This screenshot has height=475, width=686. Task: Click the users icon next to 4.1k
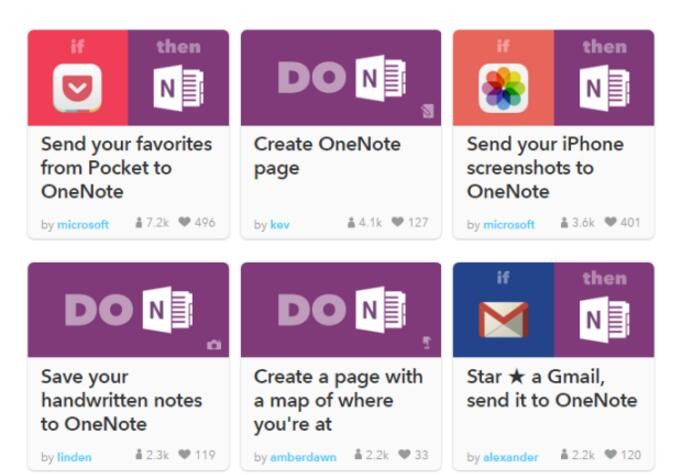click(351, 222)
